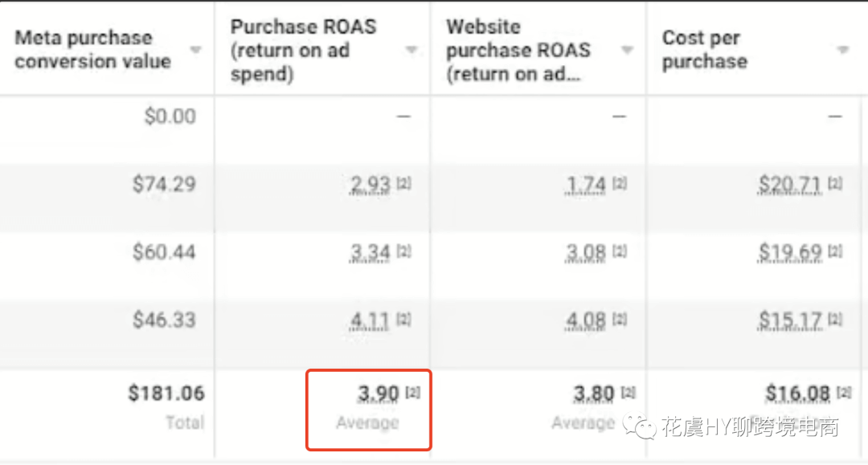Image resolution: width=868 pixels, height=465 pixels.
Task: Click footnote icon next to 4.11 ROAS
Action: pos(404,319)
